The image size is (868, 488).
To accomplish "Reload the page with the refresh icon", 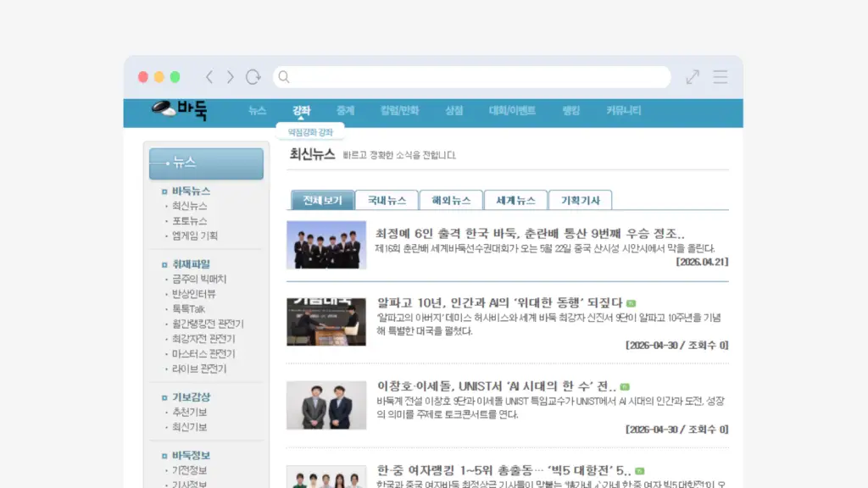I will tap(253, 77).
